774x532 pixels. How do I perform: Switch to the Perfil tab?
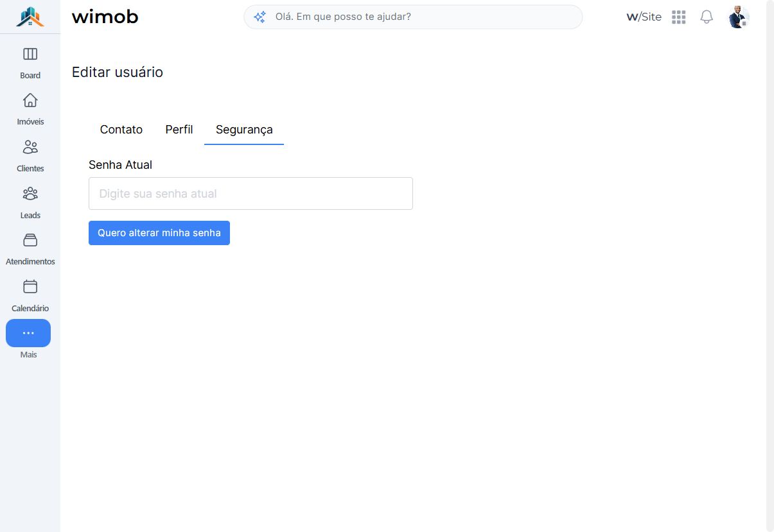click(x=179, y=130)
